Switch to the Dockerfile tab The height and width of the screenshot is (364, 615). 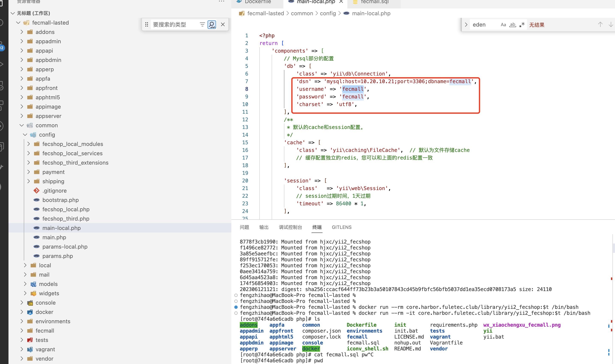click(257, 2)
